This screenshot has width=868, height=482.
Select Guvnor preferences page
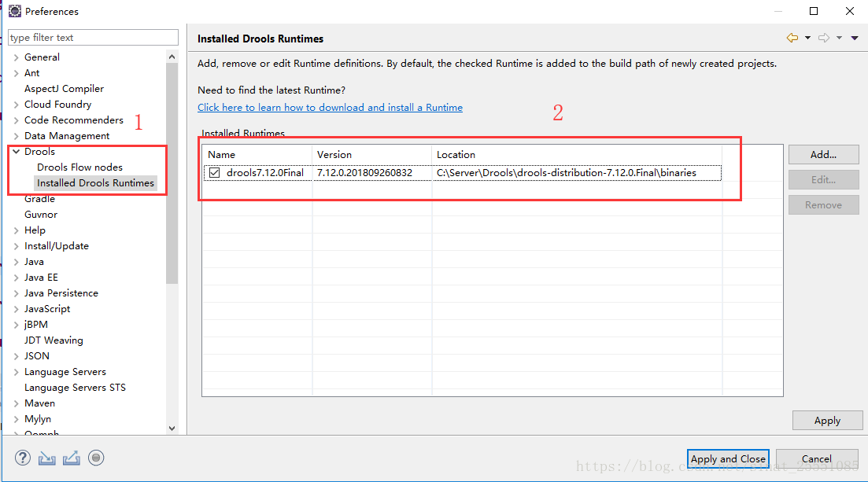(x=40, y=214)
